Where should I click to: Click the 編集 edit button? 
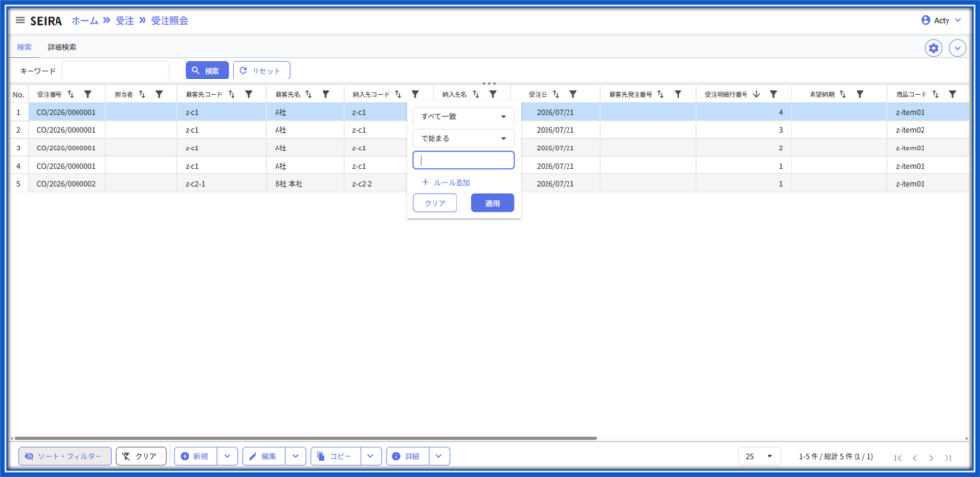point(264,456)
